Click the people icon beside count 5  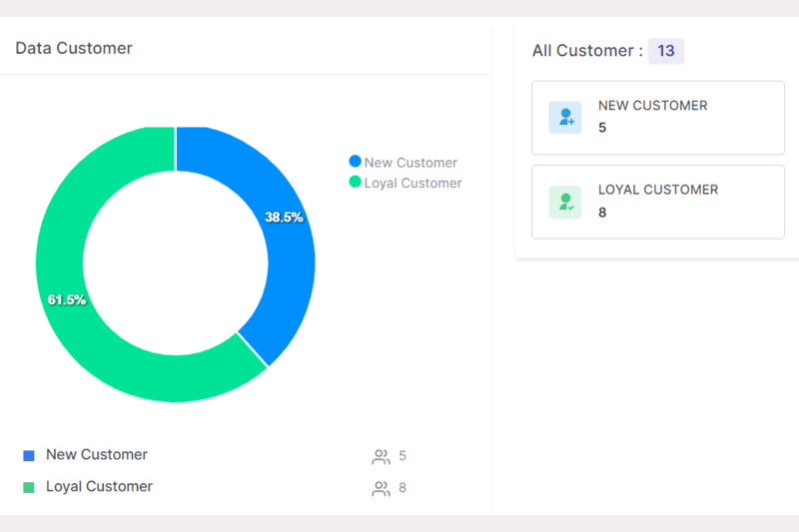click(x=381, y=457)
